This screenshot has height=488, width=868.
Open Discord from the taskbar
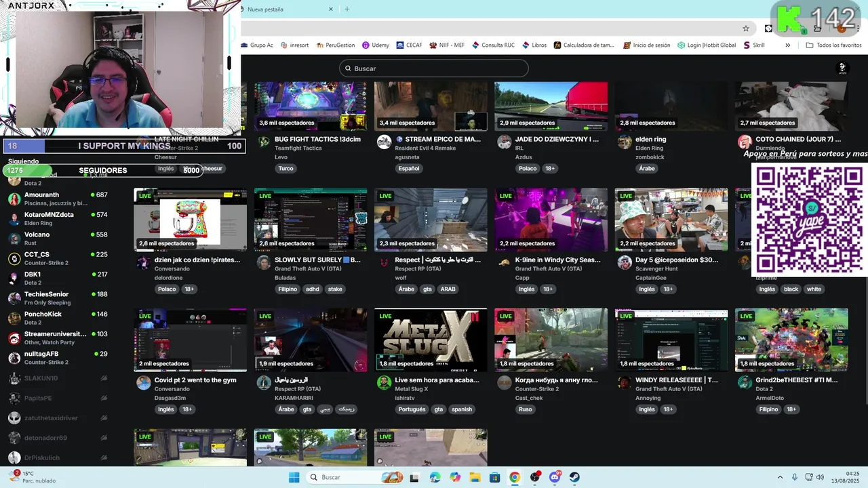point(555,477)
